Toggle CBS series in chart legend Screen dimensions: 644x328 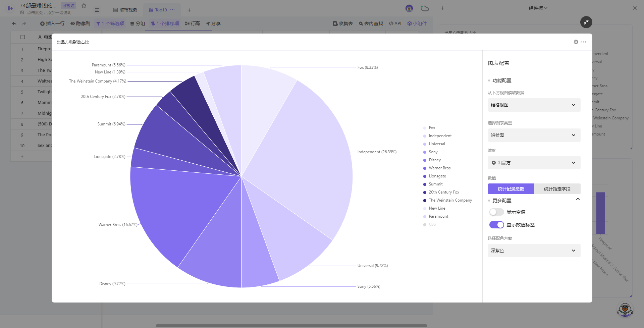point(432,224)
